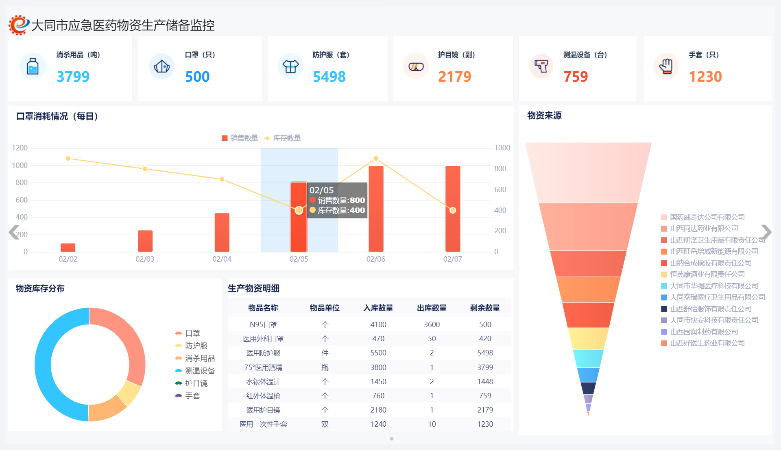The image size is (781, 450).
Task: Select the 02/06 bar in the consumption chart
Action: 376,208
